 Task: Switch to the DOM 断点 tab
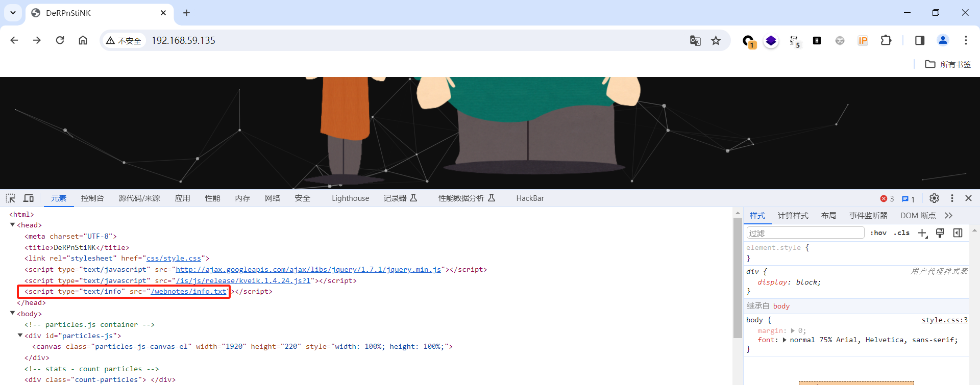(x=918, y=216)
